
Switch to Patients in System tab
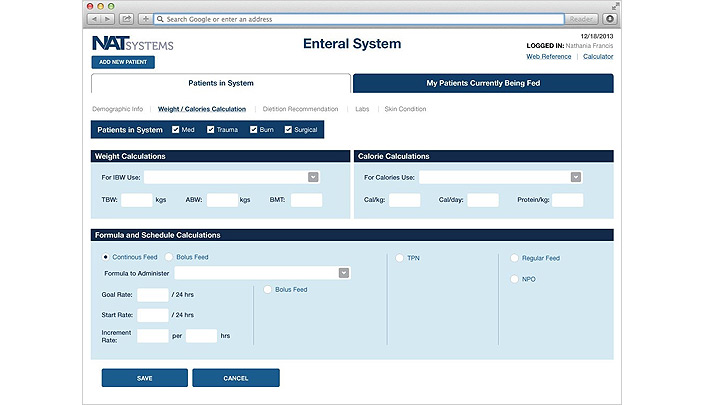(x=221, y=83)
